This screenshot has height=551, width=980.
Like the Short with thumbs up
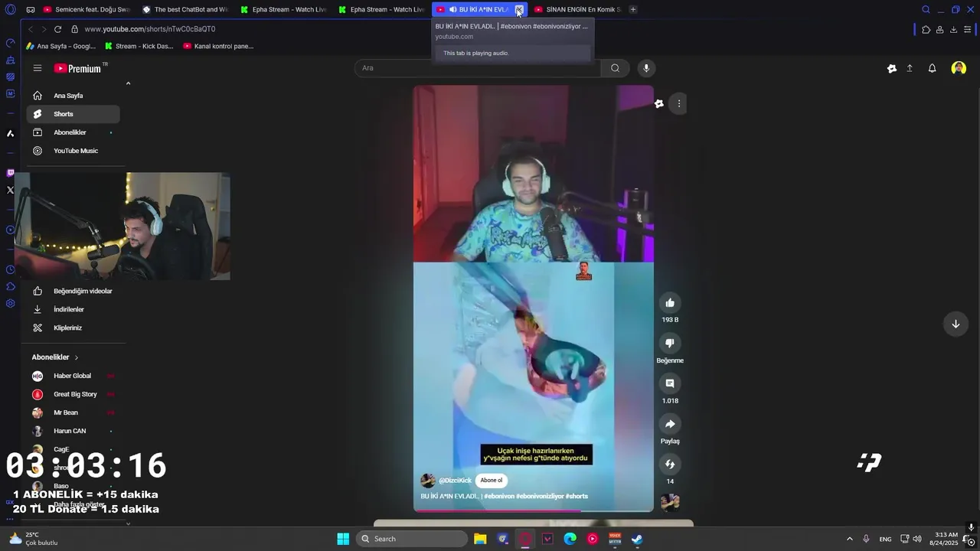point(670,303)
